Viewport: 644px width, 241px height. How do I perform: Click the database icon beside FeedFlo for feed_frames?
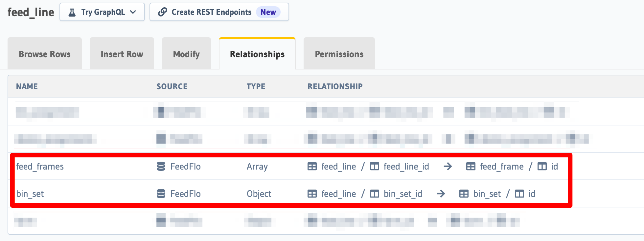[x=161, y=167]
